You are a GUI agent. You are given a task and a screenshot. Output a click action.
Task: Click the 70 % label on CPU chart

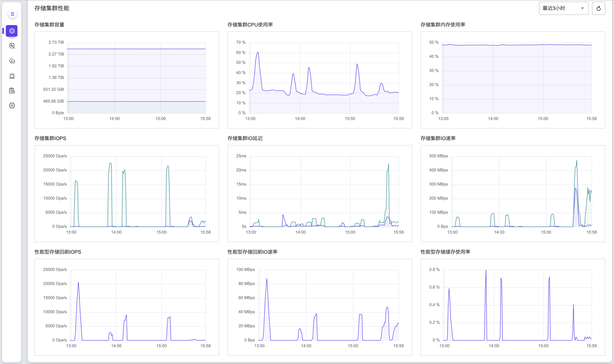pos(241,42)
